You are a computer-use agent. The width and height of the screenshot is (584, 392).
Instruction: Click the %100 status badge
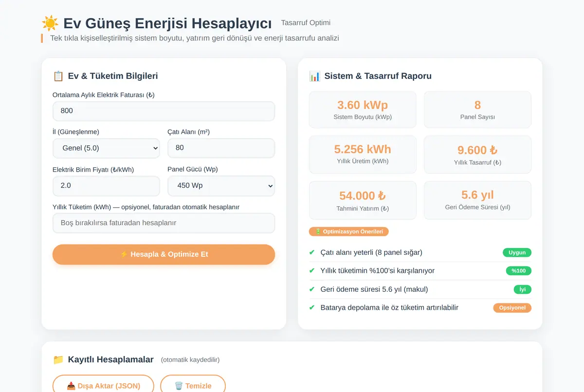519,271
